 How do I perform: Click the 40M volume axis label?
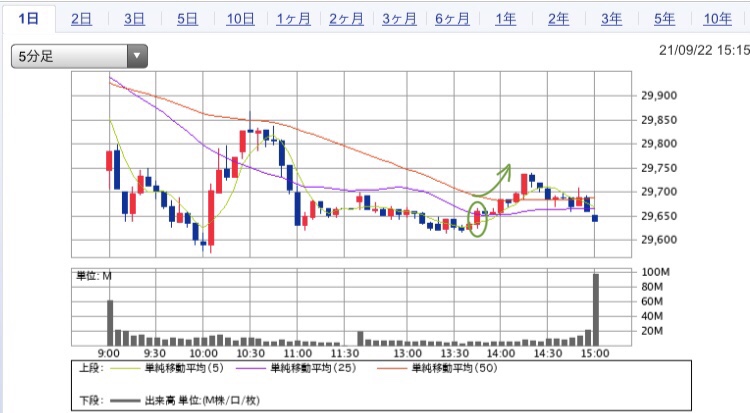652,316
